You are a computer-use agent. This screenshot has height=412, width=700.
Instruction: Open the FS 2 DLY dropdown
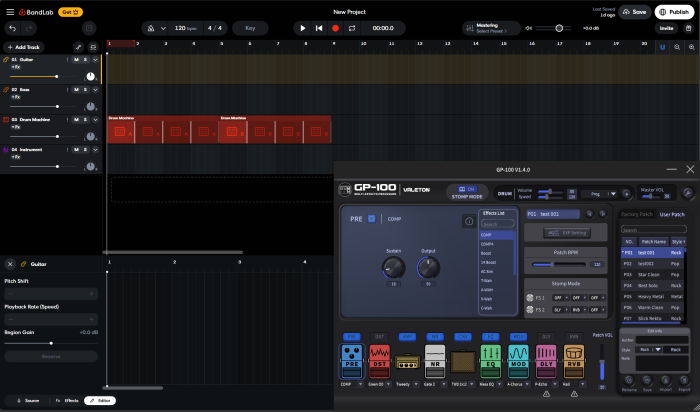pos(561,310)
